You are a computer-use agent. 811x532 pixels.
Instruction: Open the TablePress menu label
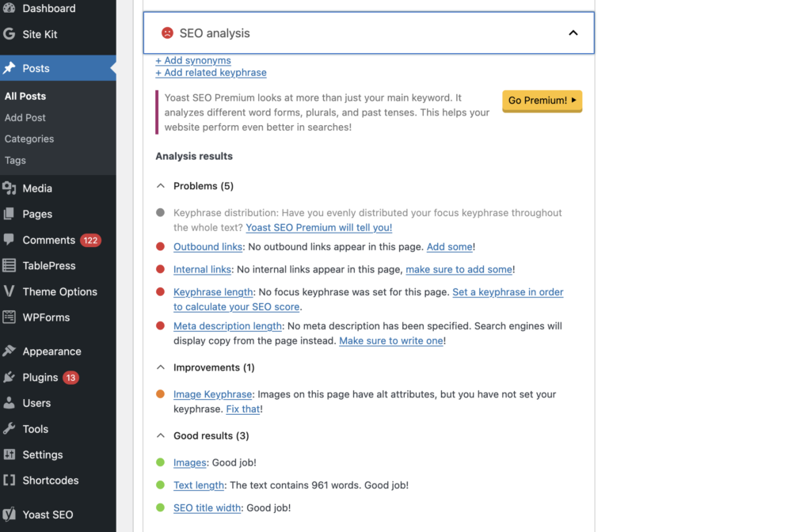(x=48, y=266)
